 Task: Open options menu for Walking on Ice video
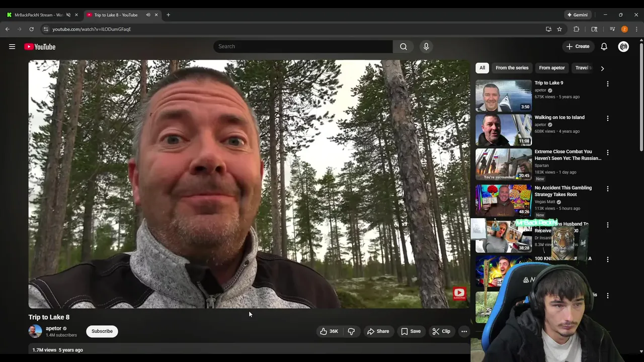click(608, 118)
